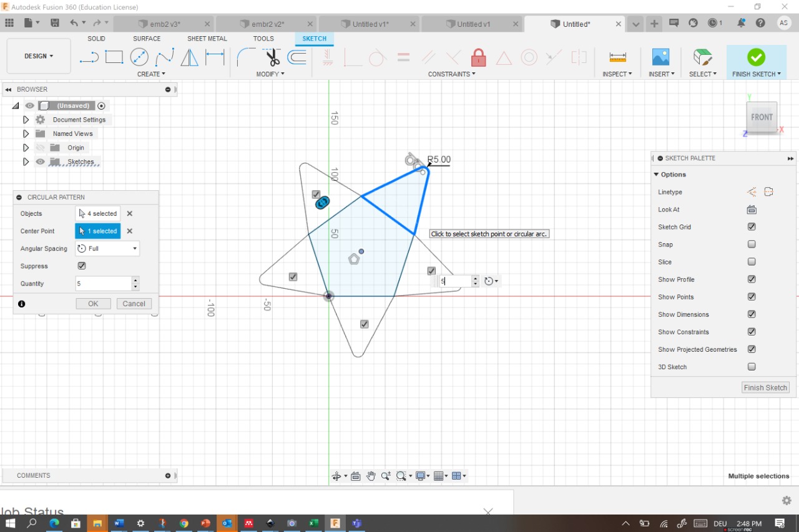Image resolution: width=799 pixels, height=532 pixels.
Task: Click the Objects 4 selected button
Action: point(98,213)
